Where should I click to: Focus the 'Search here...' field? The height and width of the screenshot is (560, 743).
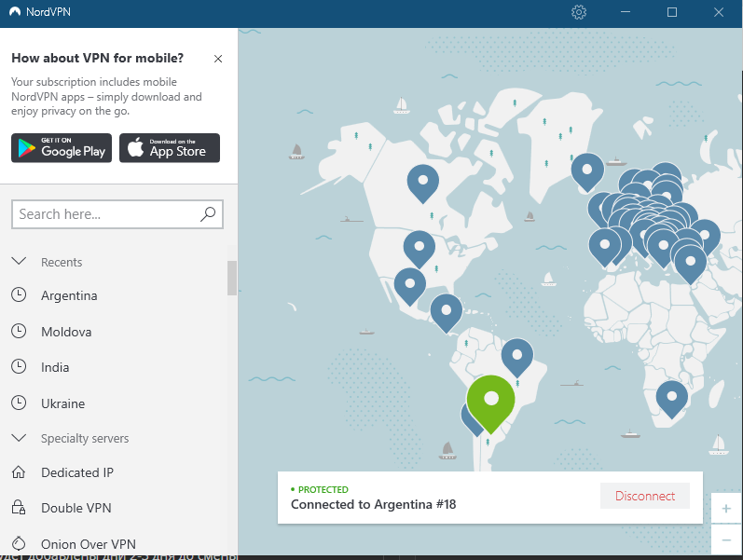[117, 214]
